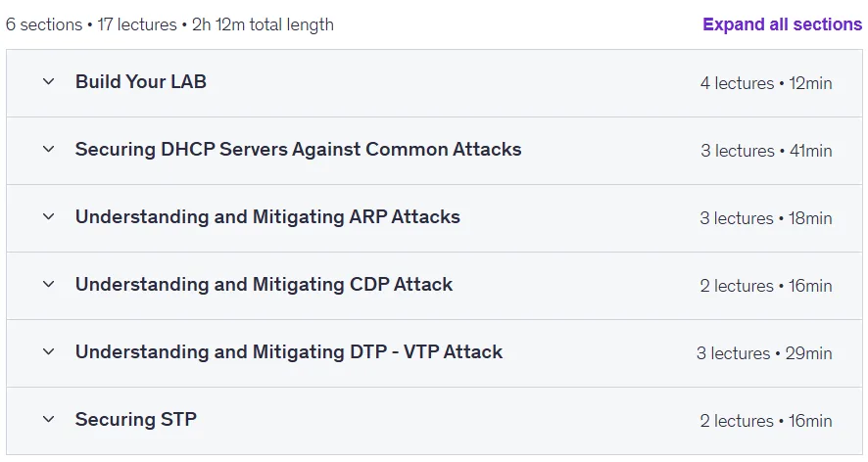Expand the Mitigating ARP Attacks chevron

(49, 217)
